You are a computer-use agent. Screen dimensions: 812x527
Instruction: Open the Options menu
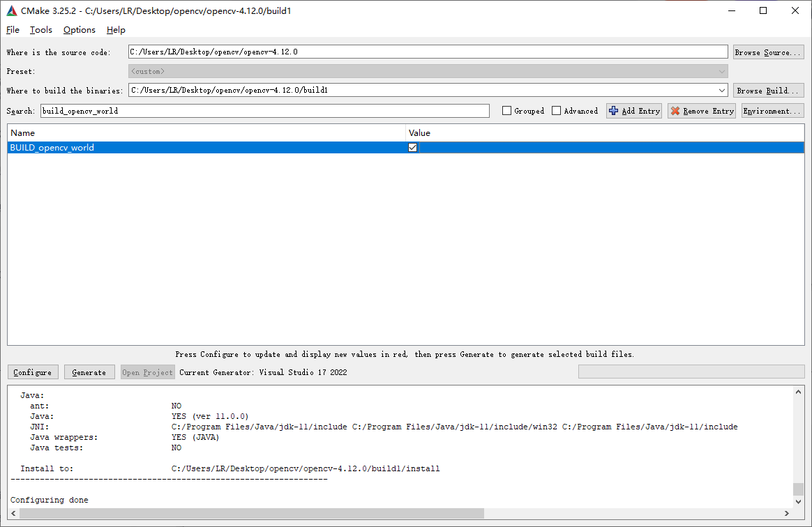79,30
